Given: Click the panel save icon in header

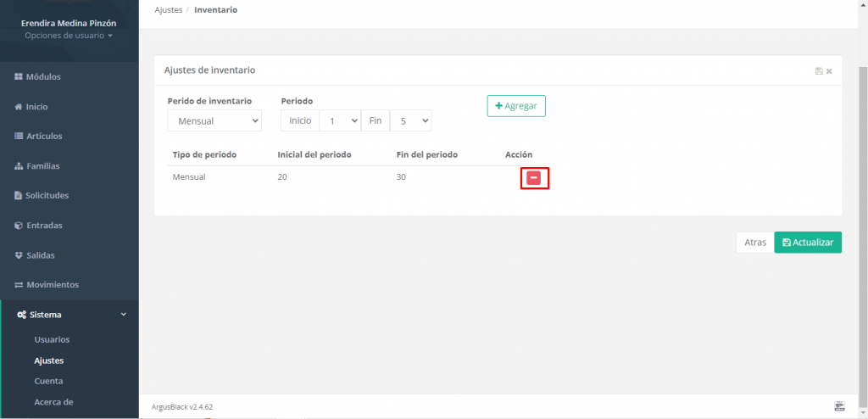Looking at the screenshot, I should 819,71.
